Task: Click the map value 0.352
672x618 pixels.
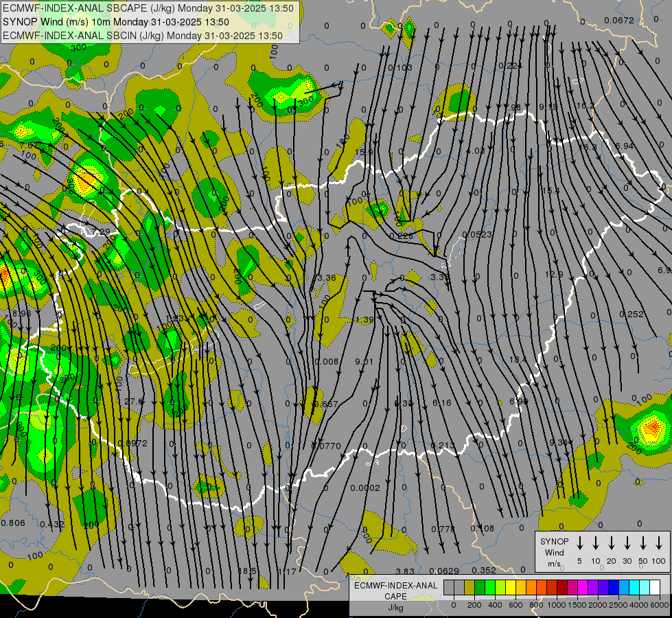Action: 484,570
